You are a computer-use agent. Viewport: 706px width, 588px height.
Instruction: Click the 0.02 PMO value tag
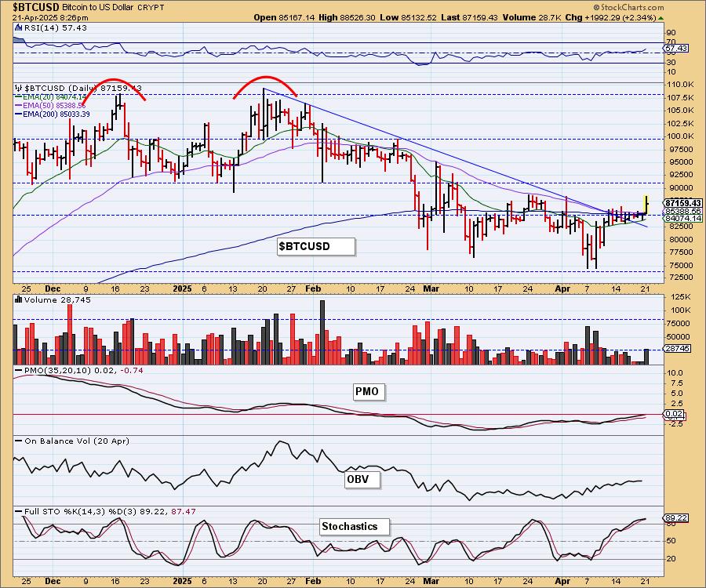[674, 414]
